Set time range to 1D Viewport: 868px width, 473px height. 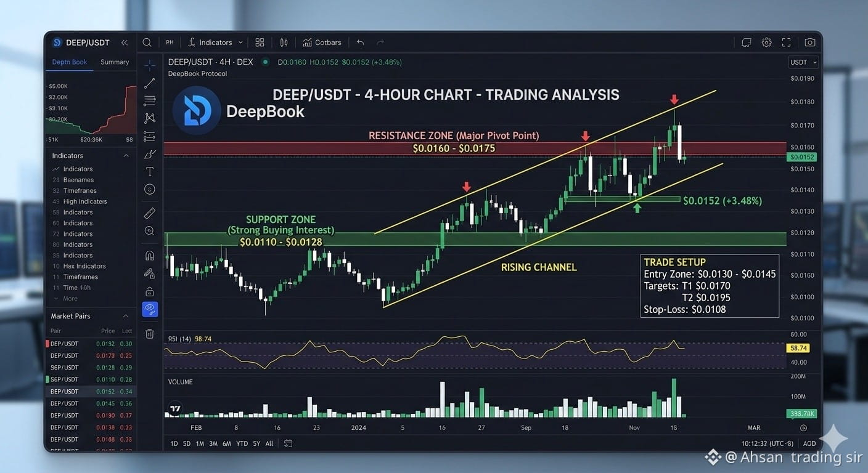point(174,443)
